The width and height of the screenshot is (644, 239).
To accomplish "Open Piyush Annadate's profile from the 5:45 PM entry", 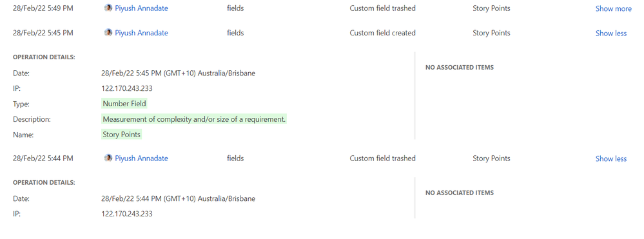I will click(x=141, y=33).
